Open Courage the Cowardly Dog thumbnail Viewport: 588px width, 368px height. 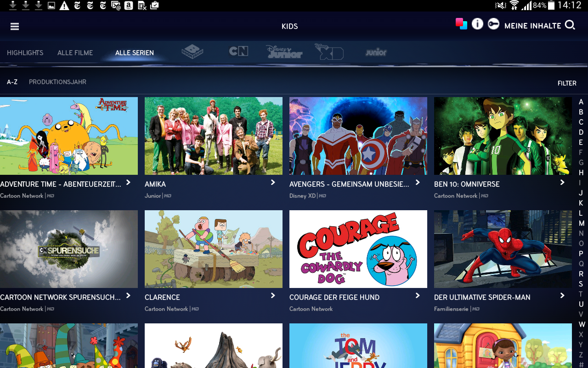[358, 249]
